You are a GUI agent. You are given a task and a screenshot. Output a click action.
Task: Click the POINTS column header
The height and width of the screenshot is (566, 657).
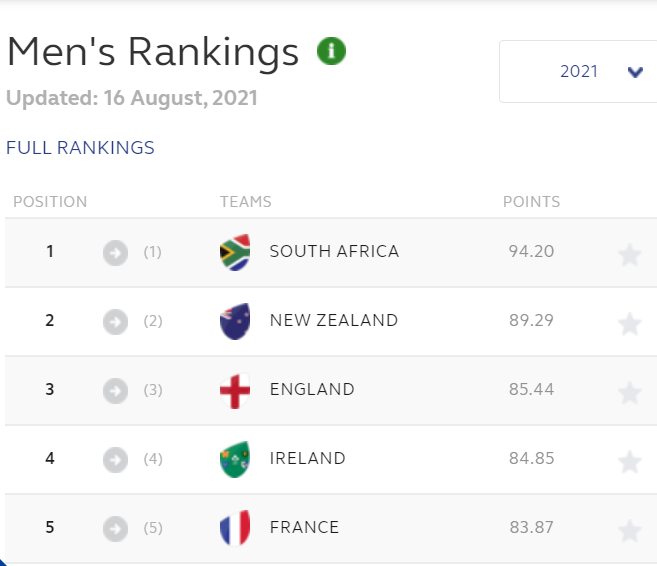(531, 202)
